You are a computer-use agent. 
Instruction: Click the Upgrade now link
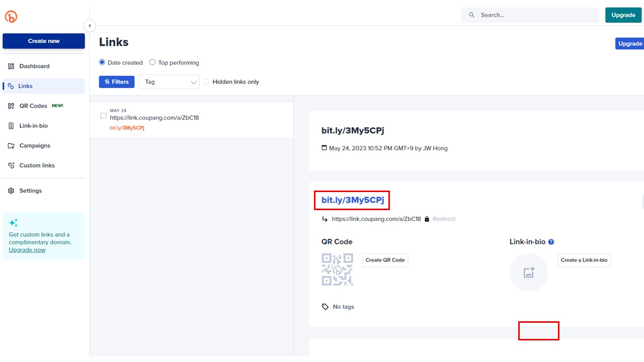[x=27, y=250]
